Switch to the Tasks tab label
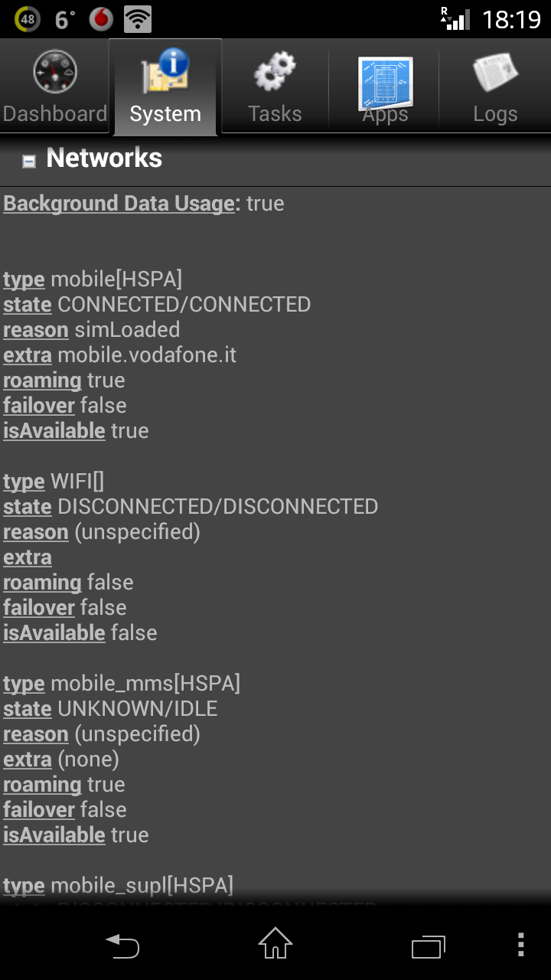551x980 pixels. coord(275,114)
